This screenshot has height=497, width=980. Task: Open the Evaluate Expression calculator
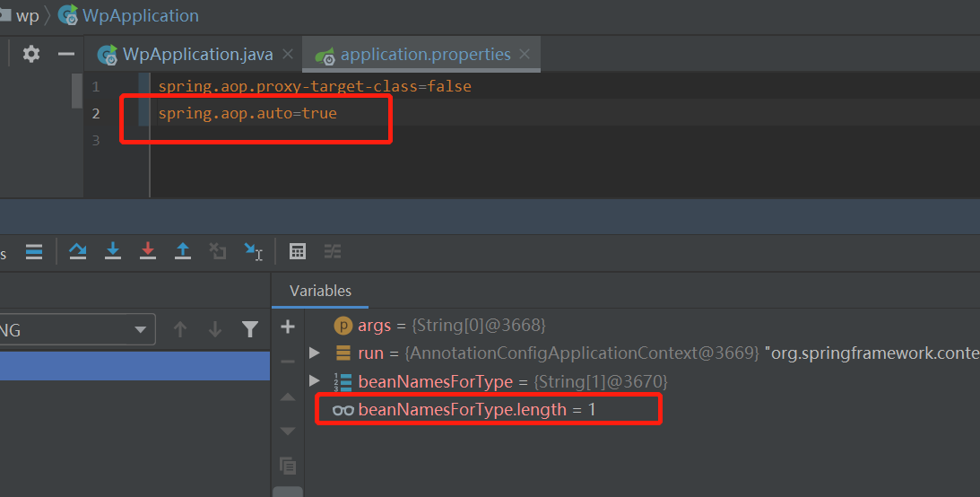click(298, 251)
